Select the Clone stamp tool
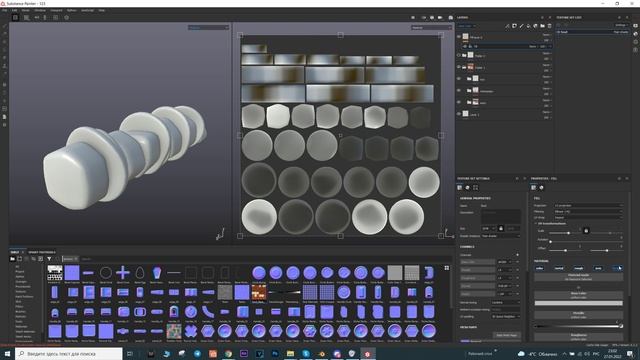 click(4, 66)
